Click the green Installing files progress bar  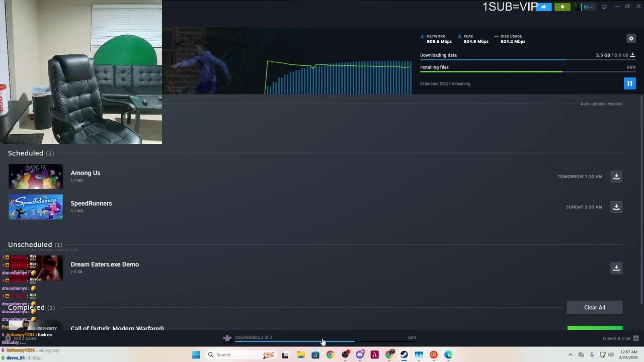[x=528, y=72]
